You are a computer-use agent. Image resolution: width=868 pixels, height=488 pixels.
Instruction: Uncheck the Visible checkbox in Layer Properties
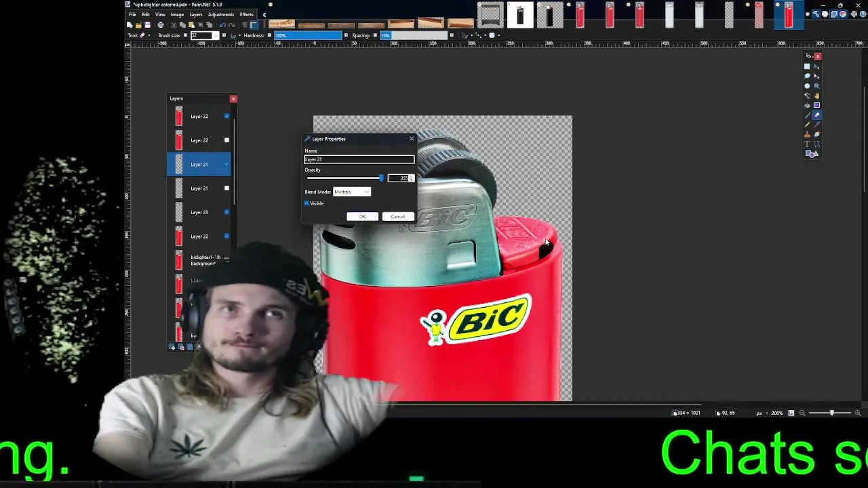307,203
